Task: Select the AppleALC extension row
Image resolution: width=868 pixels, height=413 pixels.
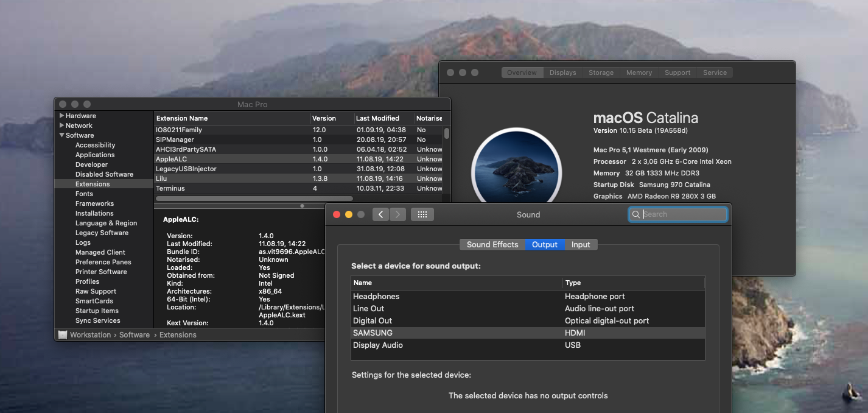Action: pyautogui.click(x=298, y=159)
